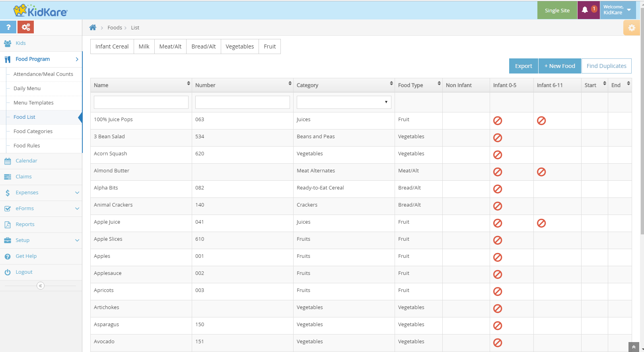Click the Number filter input field

(x=243, y=102)
